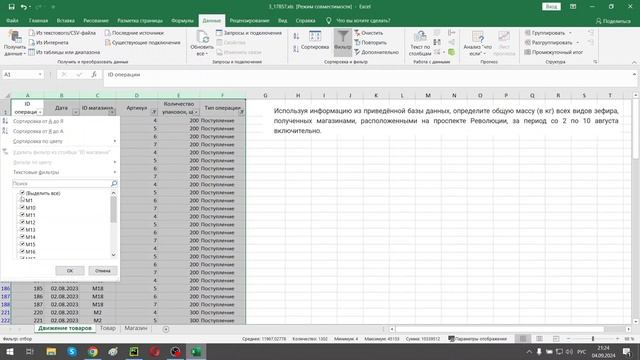Click the Undo arrow in quick access toolbar

click(24, 7)
